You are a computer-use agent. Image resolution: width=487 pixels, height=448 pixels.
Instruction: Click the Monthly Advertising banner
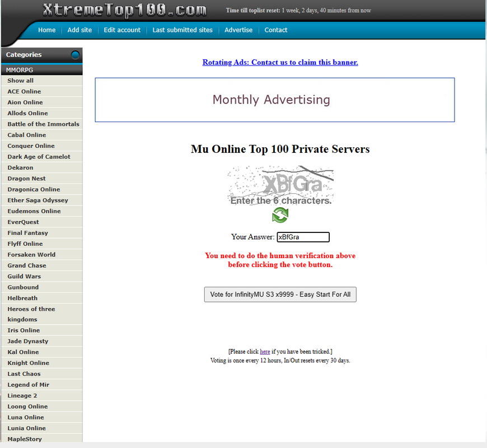click(x=275, y=100)
